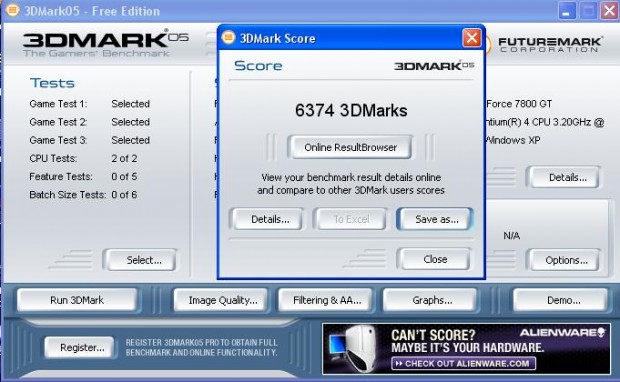Click the red X of 3DMark Score dialog
The height and width of the screenshot is (382, 620).
(472, 38)
